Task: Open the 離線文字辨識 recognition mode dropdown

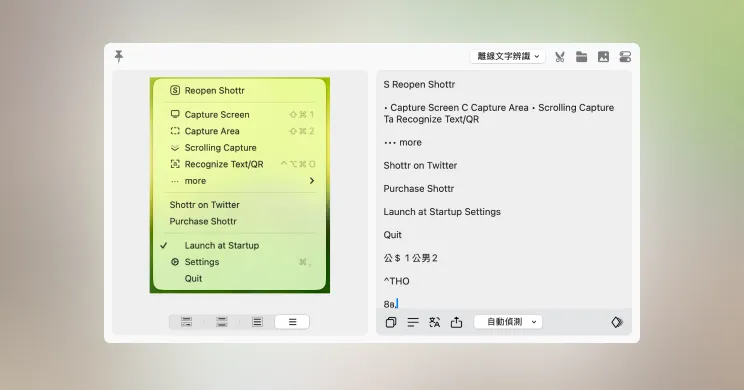Action: (508, 56)
